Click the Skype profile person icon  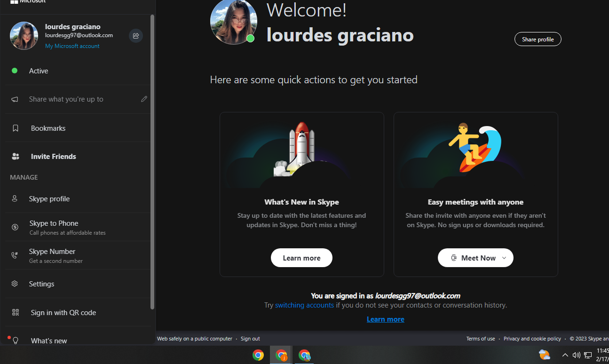point(15,198)
